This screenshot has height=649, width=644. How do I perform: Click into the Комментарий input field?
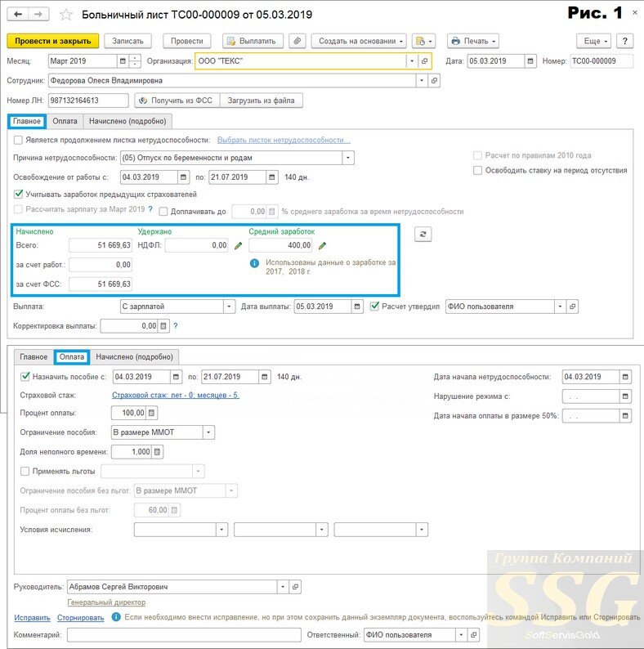[x=184, y=635]
